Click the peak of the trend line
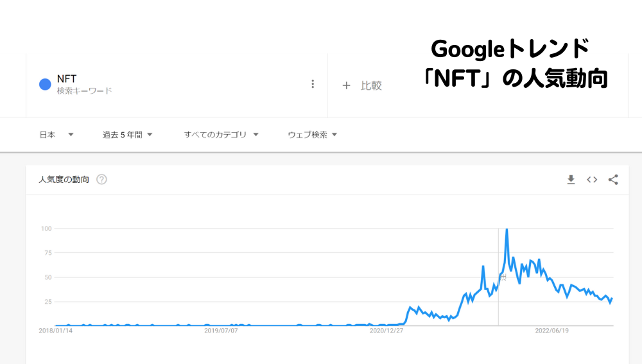This screenshot has width=642, height=364. (507, 230)
